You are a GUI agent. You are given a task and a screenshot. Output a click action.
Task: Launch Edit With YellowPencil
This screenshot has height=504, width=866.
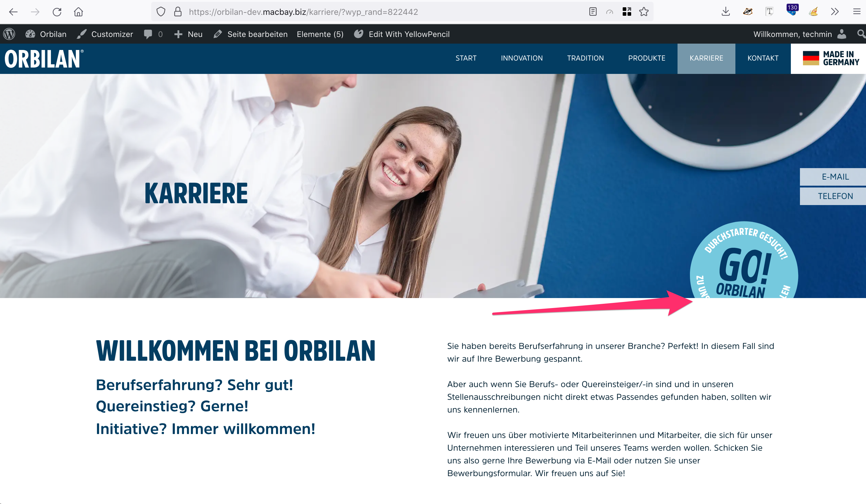(x=402, y=34)
